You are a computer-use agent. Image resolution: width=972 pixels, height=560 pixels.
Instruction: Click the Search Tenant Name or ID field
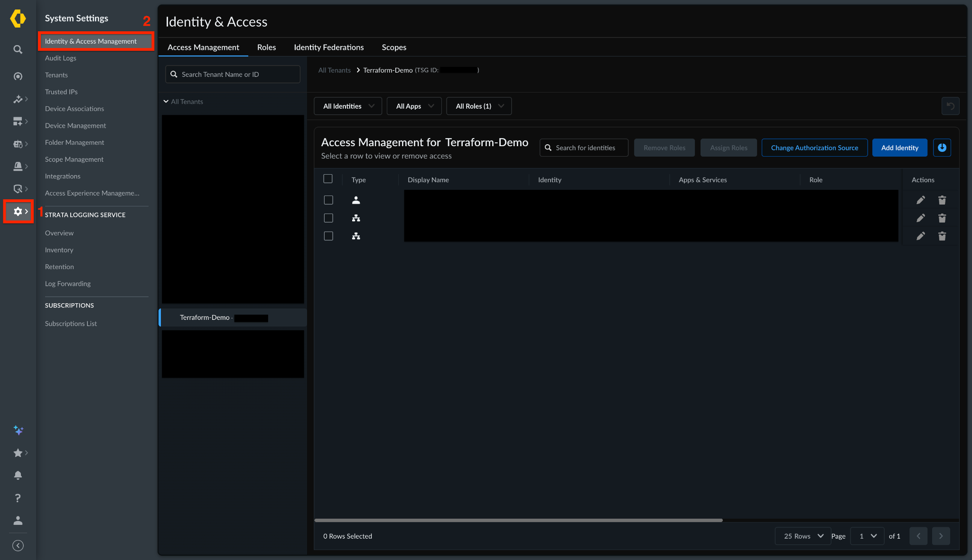coord(233,75)
